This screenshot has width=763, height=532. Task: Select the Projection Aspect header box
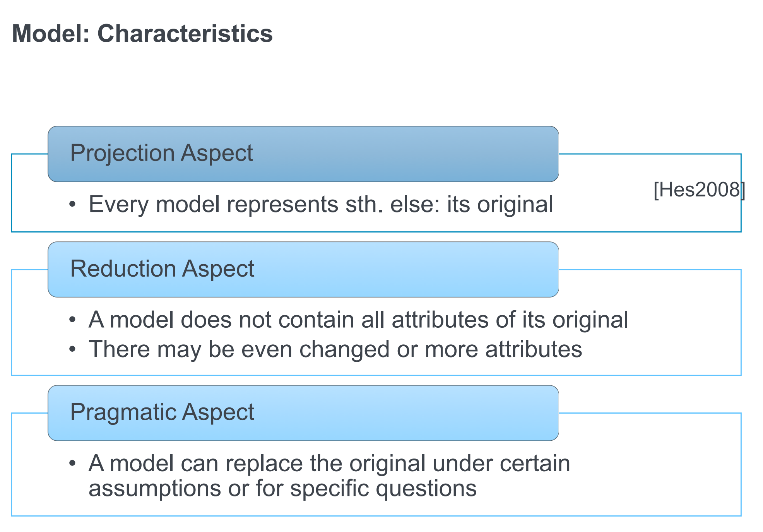303,154
